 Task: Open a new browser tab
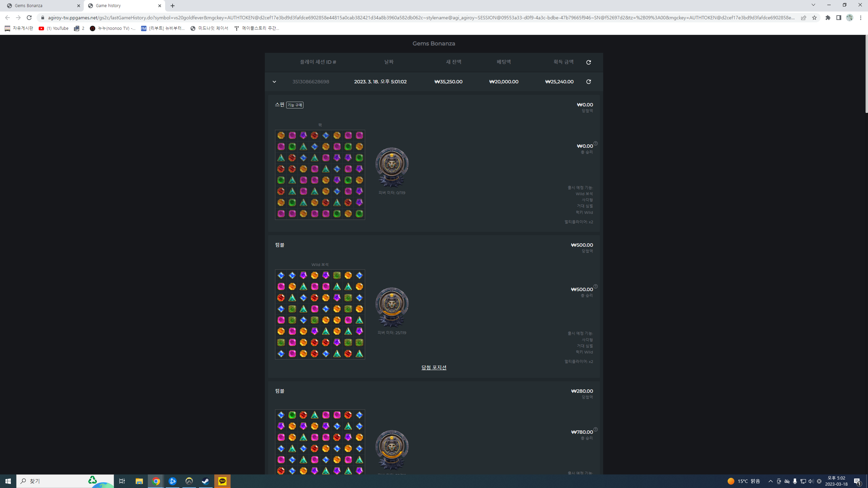pyautogui.click(x=173, y=6)
